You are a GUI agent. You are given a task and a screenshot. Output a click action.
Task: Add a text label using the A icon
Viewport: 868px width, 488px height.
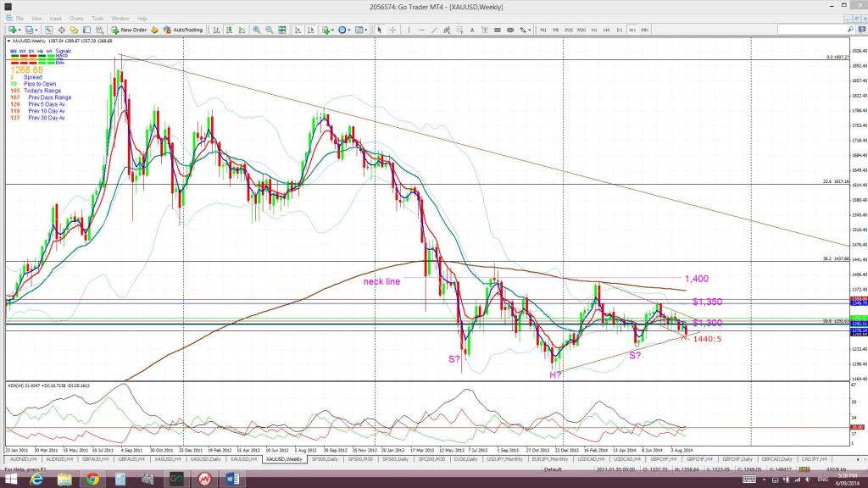471,30
